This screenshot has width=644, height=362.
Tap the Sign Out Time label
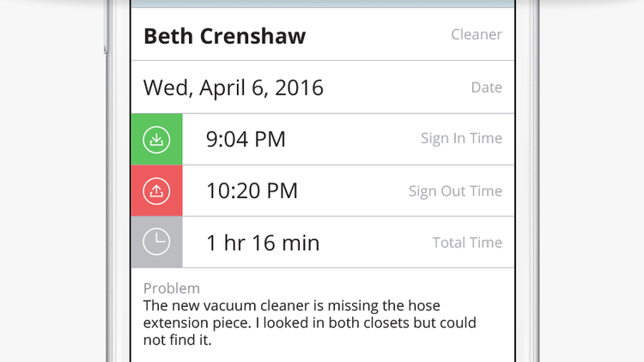[x=455, y=191]
